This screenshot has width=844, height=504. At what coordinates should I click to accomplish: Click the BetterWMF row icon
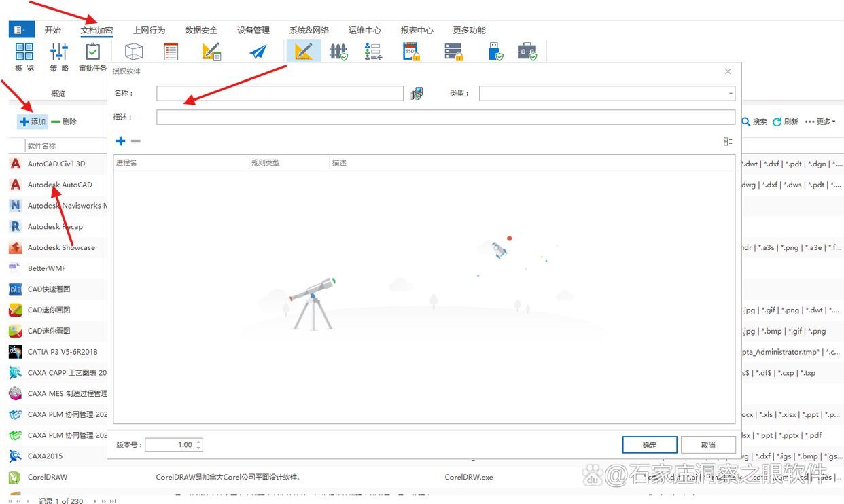coord(15,268)
